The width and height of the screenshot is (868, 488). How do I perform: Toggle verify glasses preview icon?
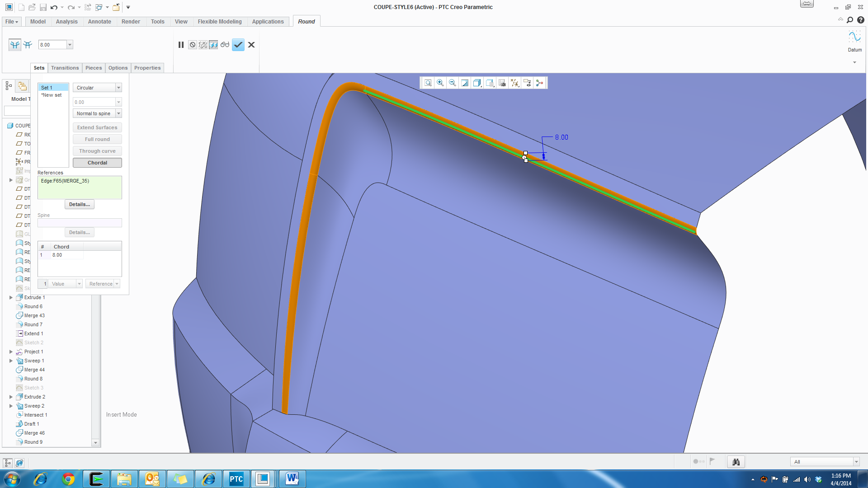point(225,45)
